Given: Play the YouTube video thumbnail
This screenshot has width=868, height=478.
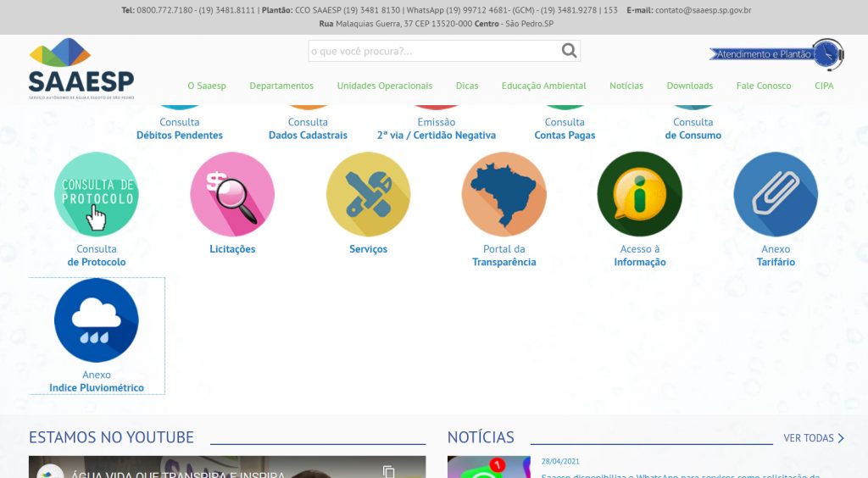Looking at the screenshot, I should (x=227, y=469).
